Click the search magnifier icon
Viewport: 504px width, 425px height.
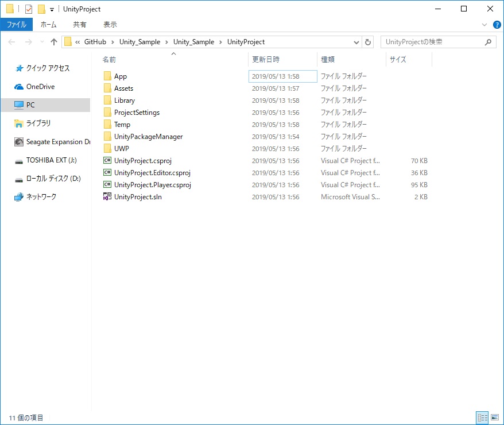tap(489, 42)
